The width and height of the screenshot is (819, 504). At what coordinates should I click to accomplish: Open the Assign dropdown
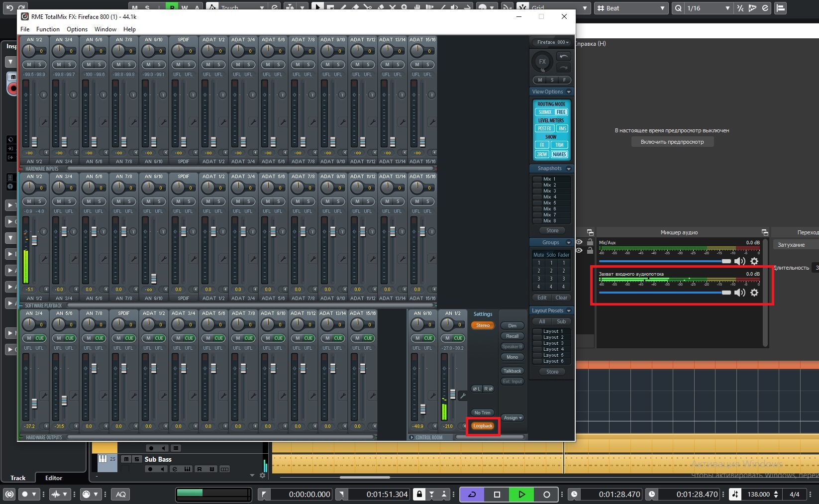click(x=512, y=418)
